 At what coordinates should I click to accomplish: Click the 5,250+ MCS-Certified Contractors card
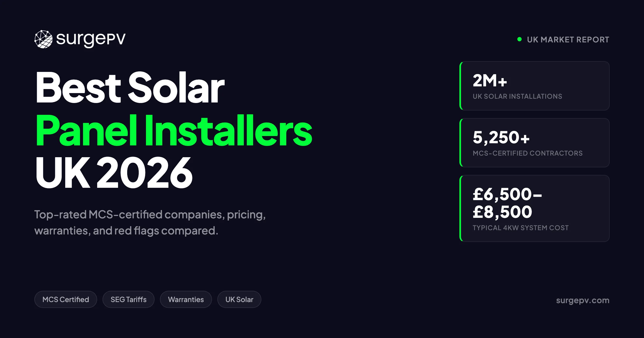(535, 143)
